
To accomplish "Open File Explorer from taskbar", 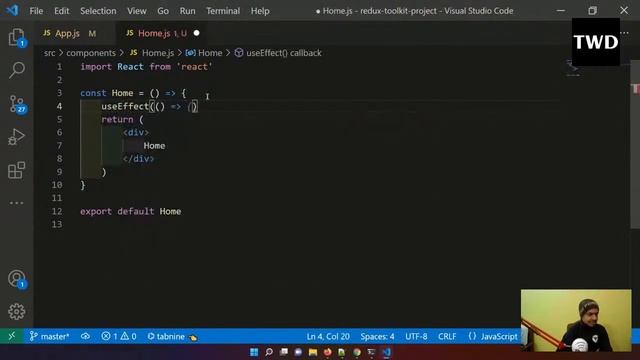I will pos(313,352).
